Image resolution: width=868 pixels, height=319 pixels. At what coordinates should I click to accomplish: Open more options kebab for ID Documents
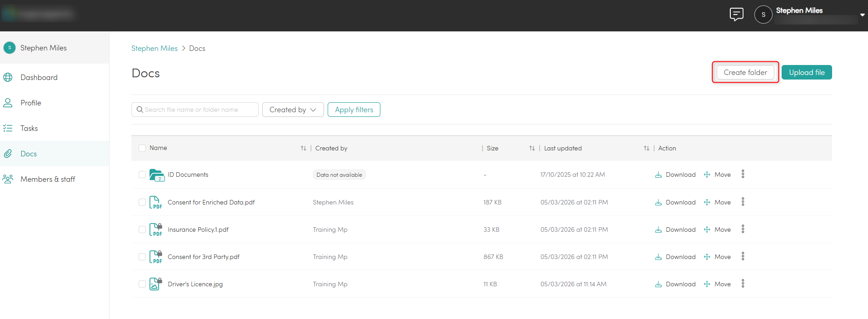(743, 174)
